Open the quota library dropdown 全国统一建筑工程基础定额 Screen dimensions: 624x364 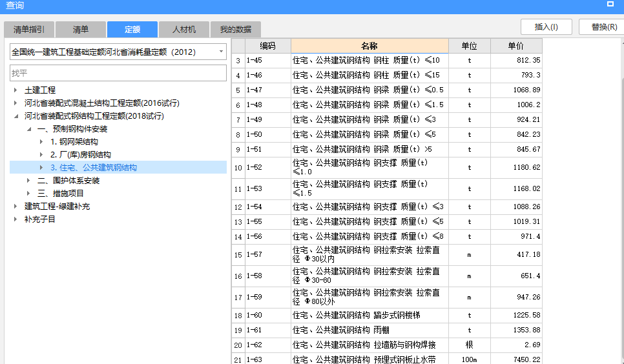[118, 52]
